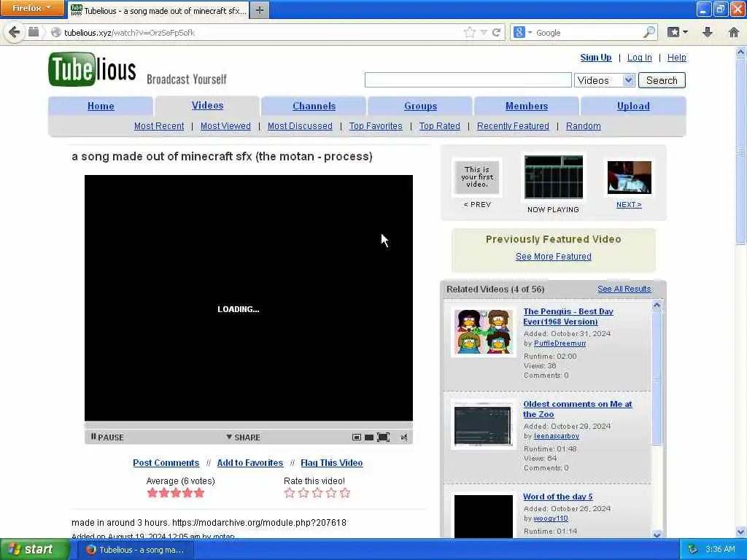Viewport: 747px width, 560px height.
Task: Pause the video playback
Action: coord(107,437)
